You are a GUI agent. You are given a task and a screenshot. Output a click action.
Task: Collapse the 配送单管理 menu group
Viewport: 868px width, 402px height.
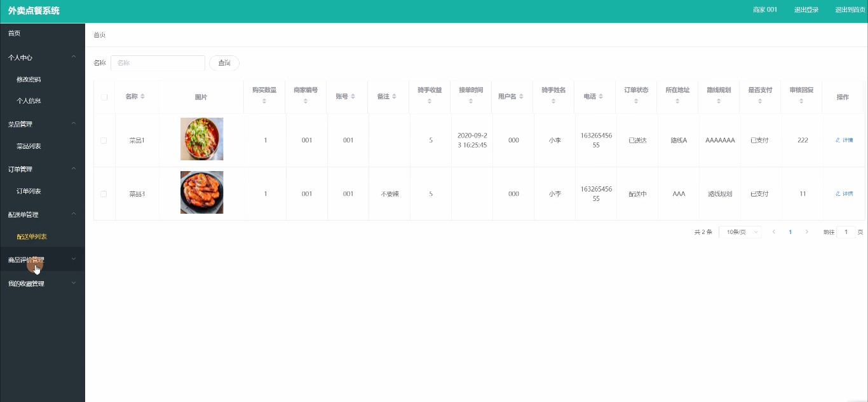43,215
